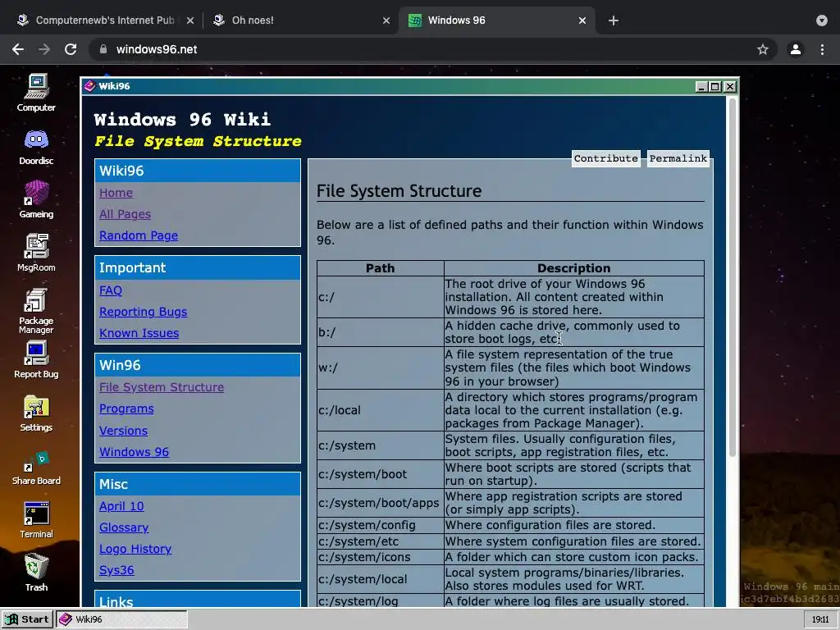Click the c:/system/boot/apps path cell
Viewport: 840px width, 630px height.
(x=380, y=503)
